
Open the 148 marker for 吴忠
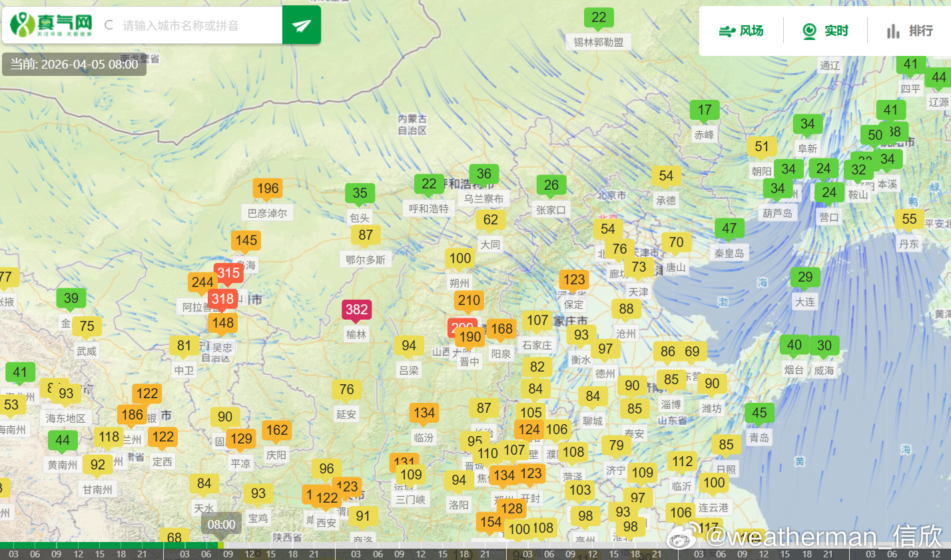tap(222, 324)
